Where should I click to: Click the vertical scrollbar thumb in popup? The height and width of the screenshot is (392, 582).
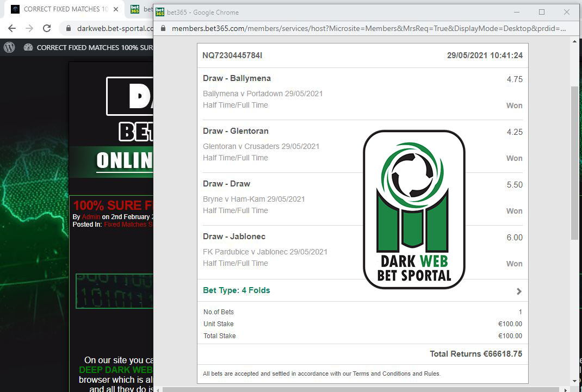(574, 163)
